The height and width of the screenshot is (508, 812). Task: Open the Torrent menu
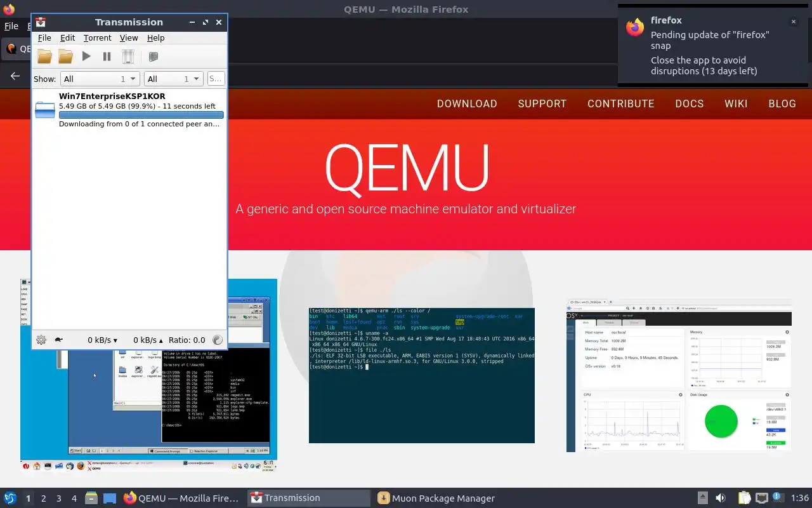point(97,38)
